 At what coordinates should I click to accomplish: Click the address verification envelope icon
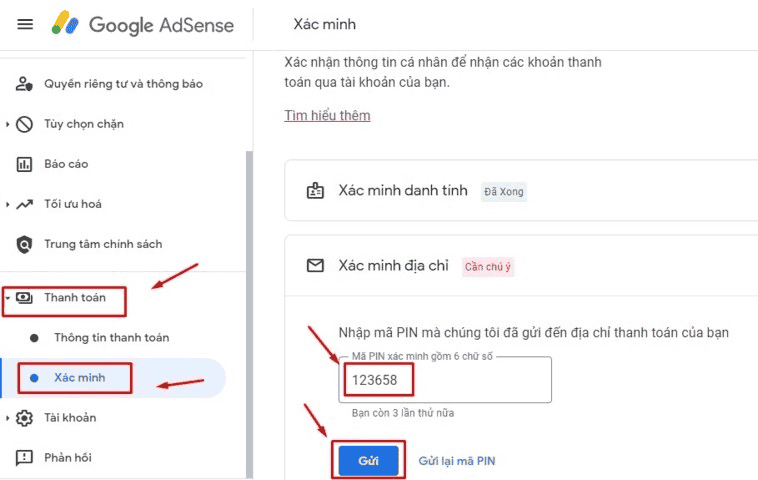pyautogui.click(x=315, y=265)
